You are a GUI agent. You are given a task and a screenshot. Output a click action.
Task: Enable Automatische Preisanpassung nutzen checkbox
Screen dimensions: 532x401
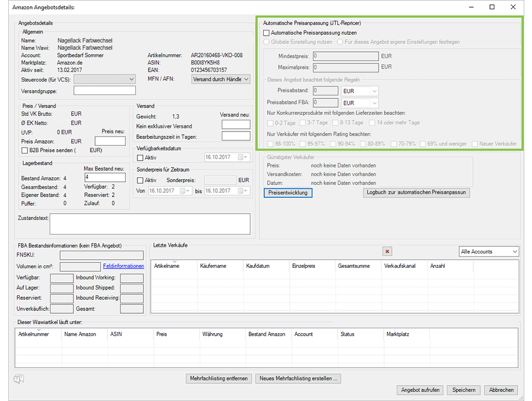point(267,33)
